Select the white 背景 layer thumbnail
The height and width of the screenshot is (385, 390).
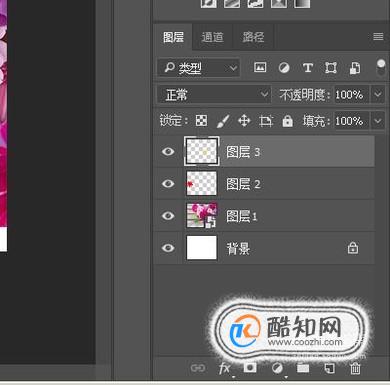click(202, 248)
